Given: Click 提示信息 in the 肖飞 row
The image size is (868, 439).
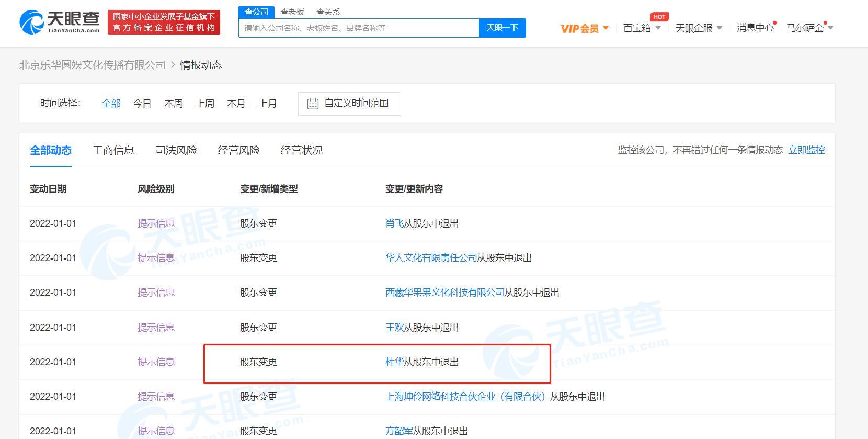Looking at the screenshot, I should pos(156,223).
